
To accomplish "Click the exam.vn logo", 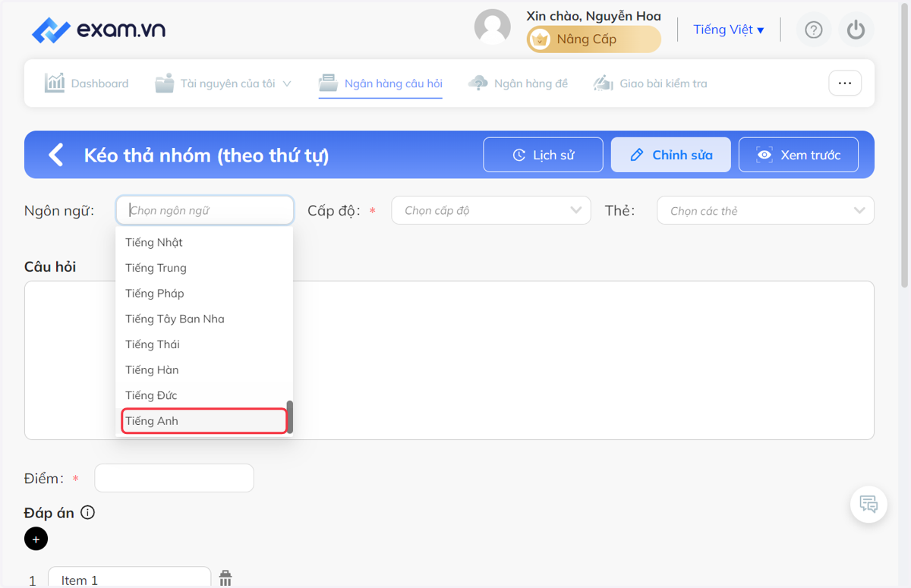I will 99,30.
